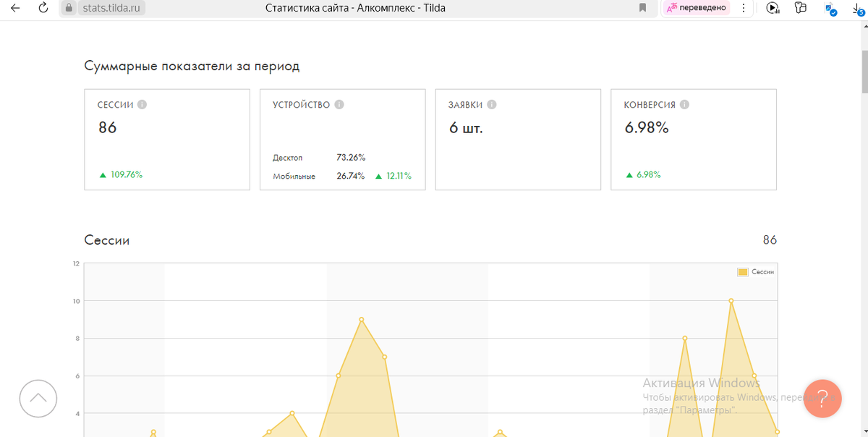The height and width of the screenshot is (437, 868).
Task: Open downloads icon with badge 5
Action: [x=859, y=9]
